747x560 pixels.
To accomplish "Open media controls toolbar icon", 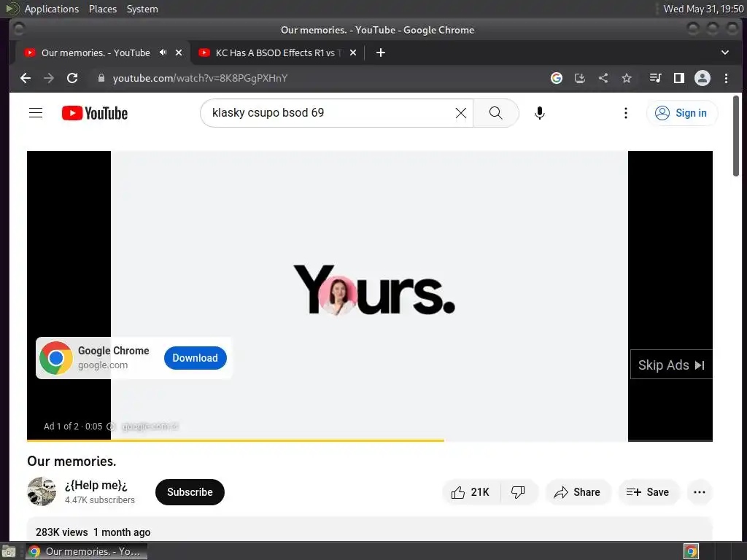I will pyautogui.click(x=656, y=78).
